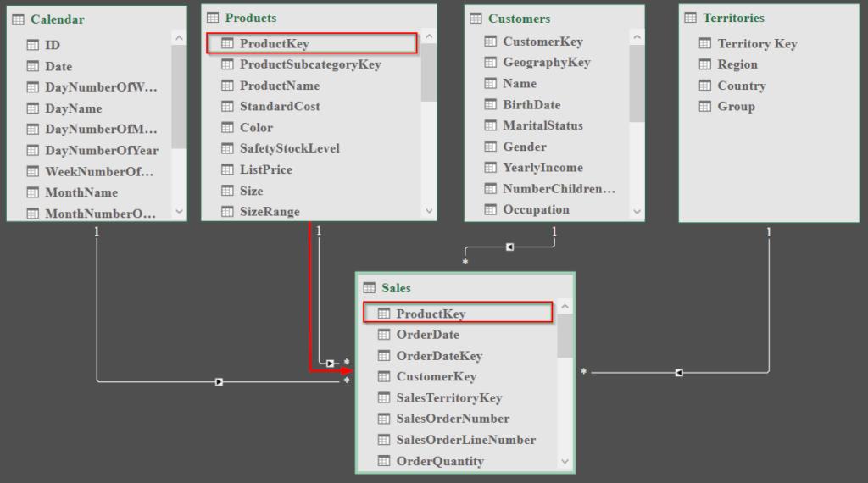This screenshot has width=868, height=483.
Task: Click the column icon beside SalesOrderNumber
Action: click(x=384, y=419)
